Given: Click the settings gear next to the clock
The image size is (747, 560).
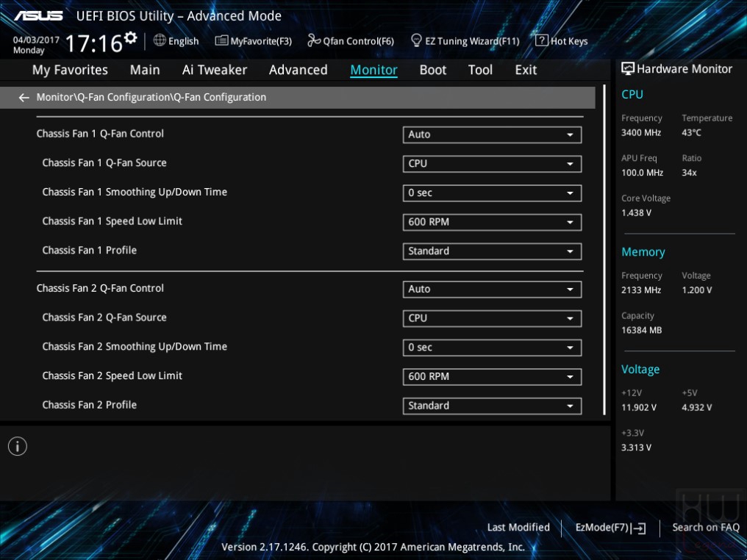Looking at the screenshot, I should point(131,38).
